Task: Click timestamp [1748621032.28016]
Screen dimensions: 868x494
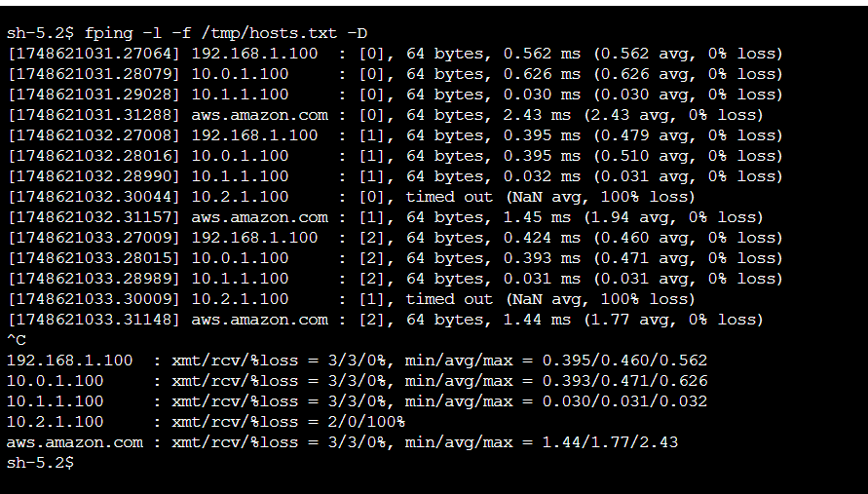Action: pyautogui.click(x=94, y=156)
